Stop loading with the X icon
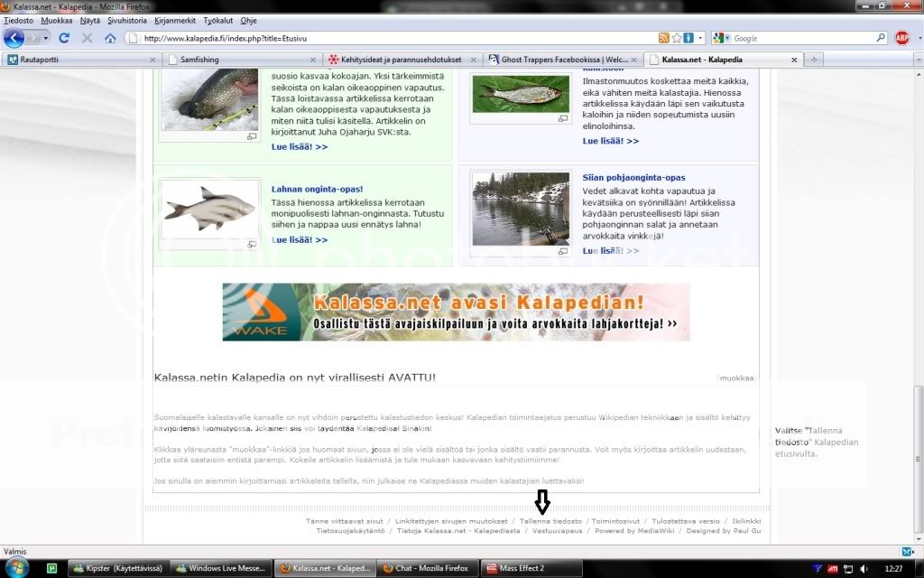Viewport: 924px width, 578px height. tap(88, 38)
